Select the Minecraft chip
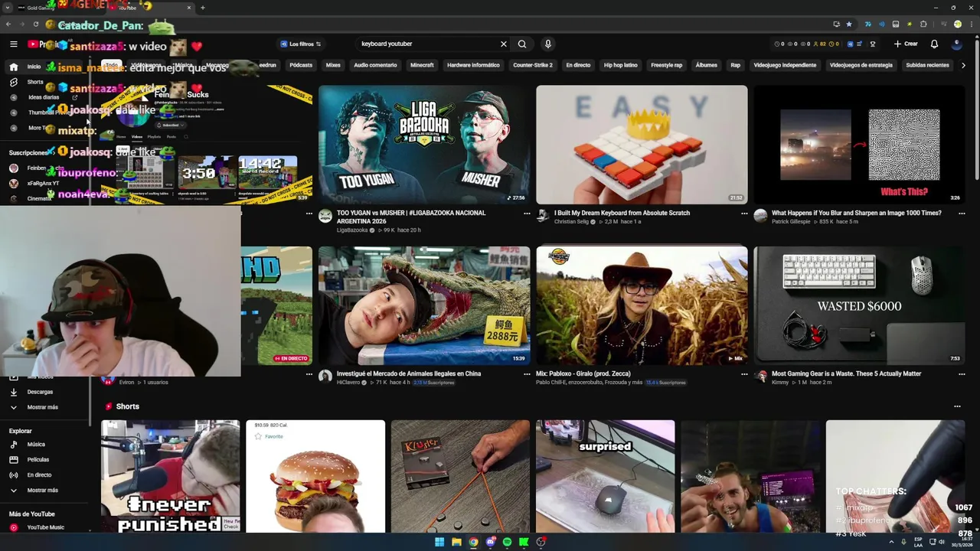Image resolution: width=980 pixels, height=551 pixels. [x=422, y=65]
